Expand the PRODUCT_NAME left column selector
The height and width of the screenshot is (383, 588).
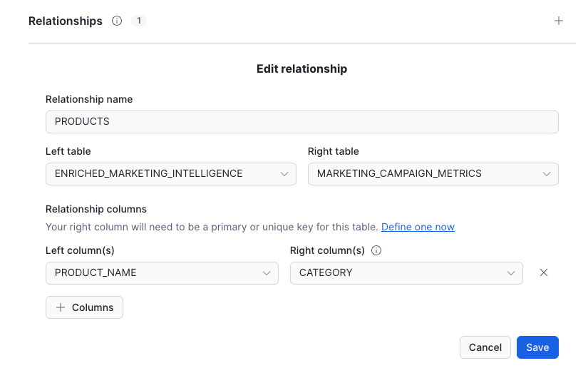(x=153, y=273)
